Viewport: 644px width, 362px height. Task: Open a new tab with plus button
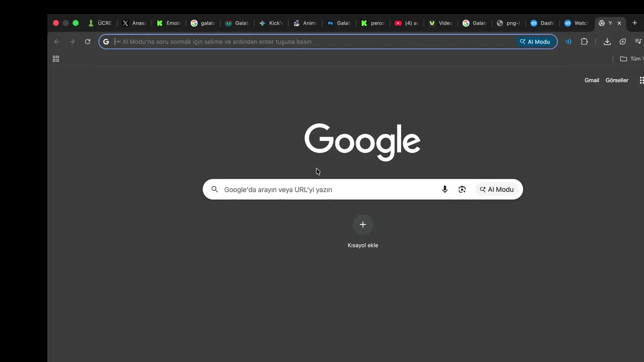coord(634,23)
